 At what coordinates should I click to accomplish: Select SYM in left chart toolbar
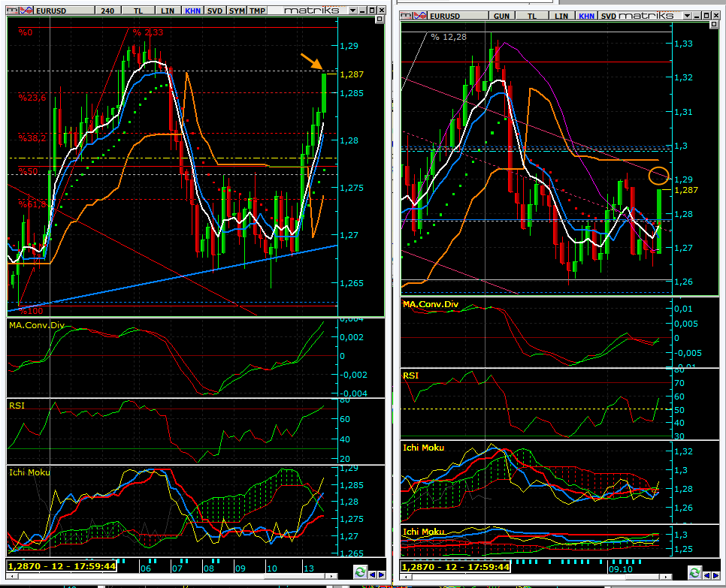[236, 11]
